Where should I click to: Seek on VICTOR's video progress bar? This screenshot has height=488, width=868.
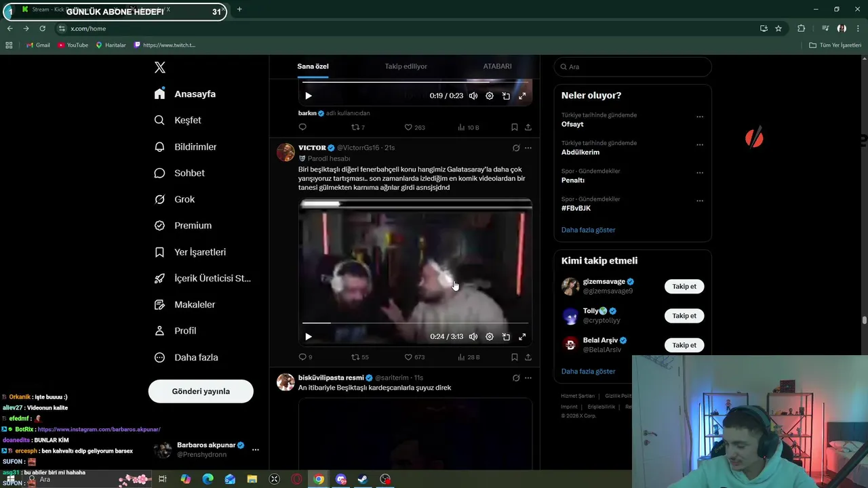[x=415, y=323]
